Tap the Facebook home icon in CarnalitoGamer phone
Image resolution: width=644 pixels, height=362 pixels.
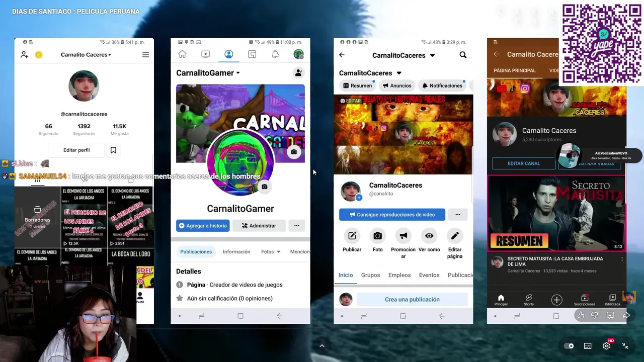pos(182,54)
